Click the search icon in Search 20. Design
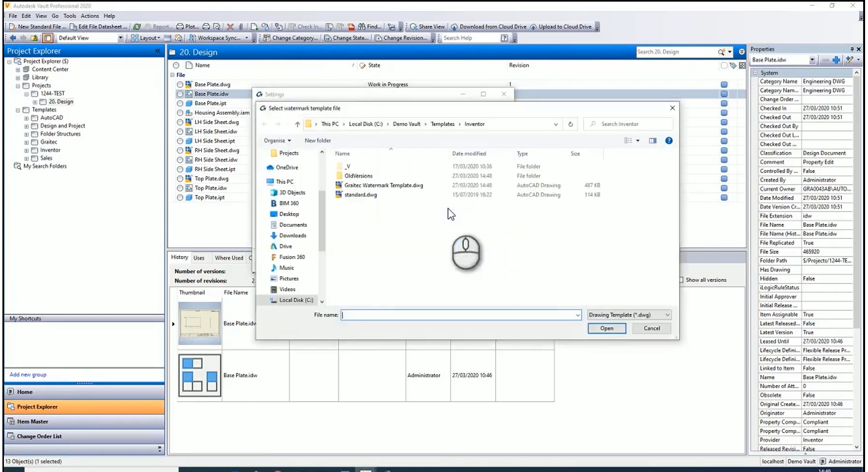 coord(721,52)
